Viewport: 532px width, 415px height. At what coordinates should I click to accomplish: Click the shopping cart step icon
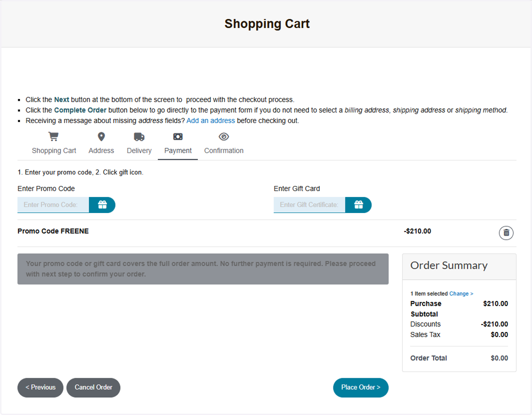(x=54, y=137)
